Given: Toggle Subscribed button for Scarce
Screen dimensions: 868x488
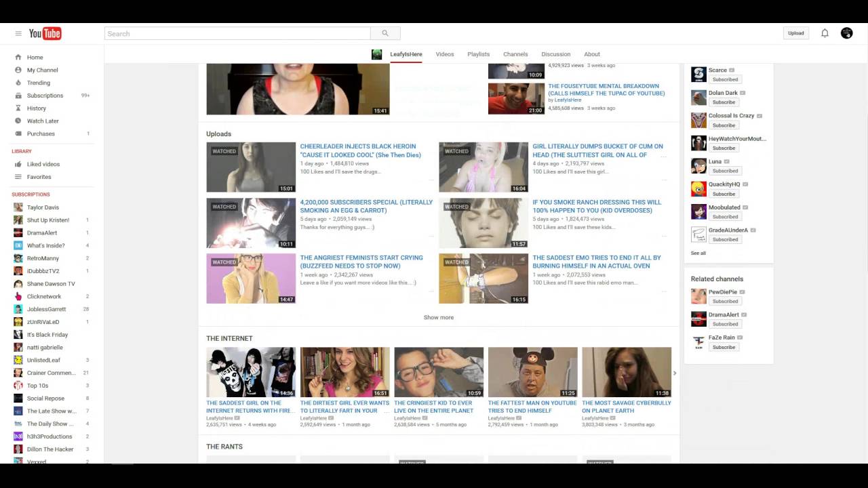Looking at the screenshot, I should [725, 79].
